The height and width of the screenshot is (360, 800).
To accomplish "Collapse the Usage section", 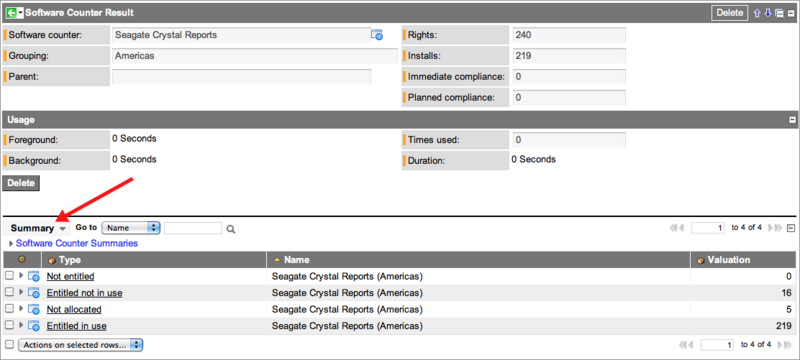I will (x=792, y=120).
